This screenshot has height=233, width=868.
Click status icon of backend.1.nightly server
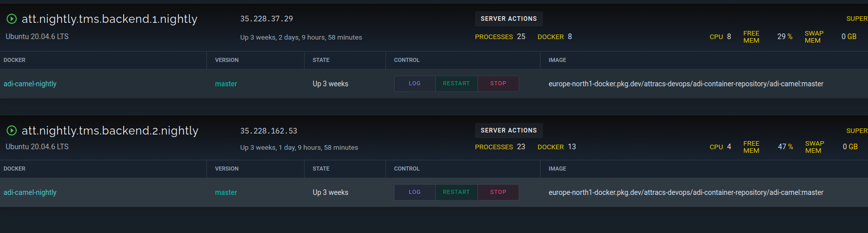(12, 19)
